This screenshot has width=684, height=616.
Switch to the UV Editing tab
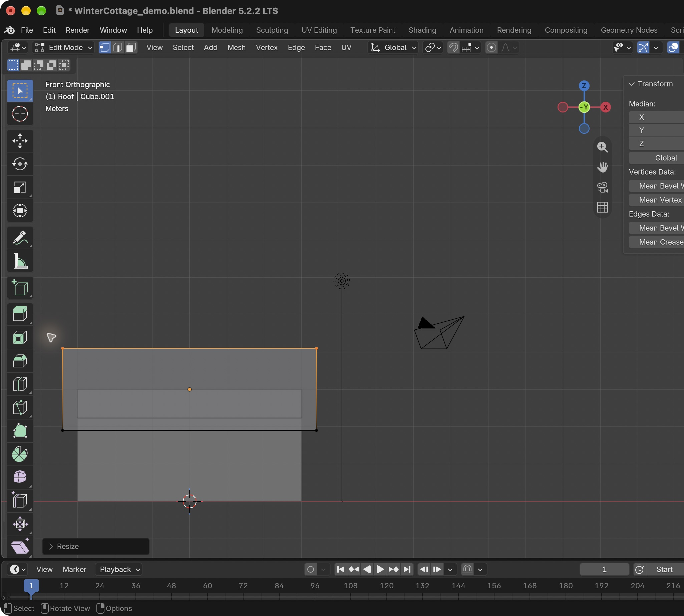(x=319, y=30)
